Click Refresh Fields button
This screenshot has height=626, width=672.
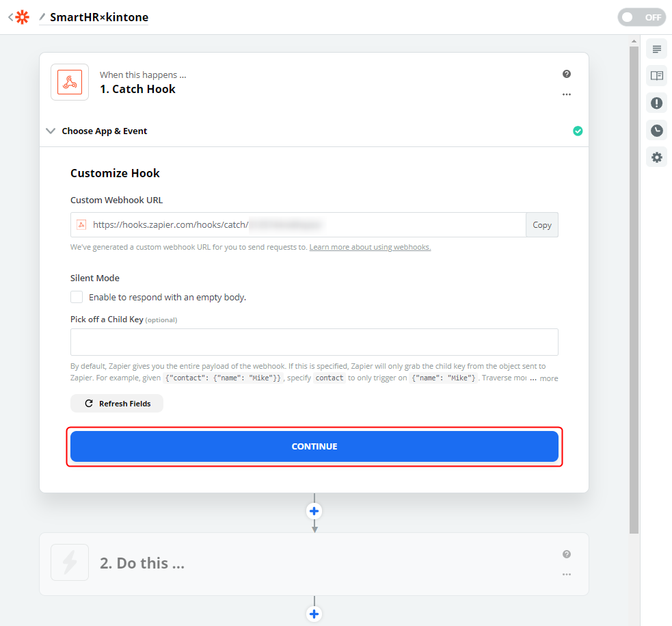117,404
